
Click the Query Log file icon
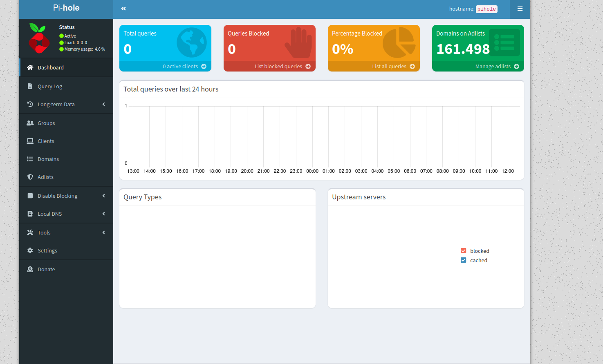pyautogui.click(x=30, y=86)
